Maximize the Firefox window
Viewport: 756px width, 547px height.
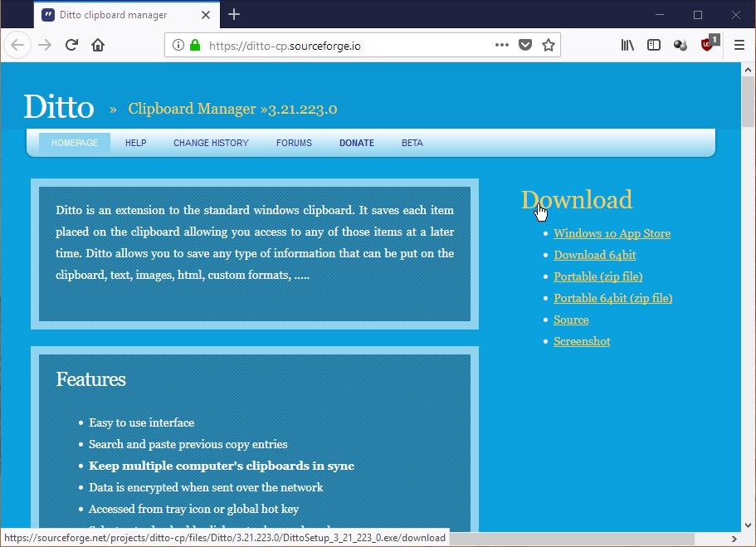tap(698, 14)
